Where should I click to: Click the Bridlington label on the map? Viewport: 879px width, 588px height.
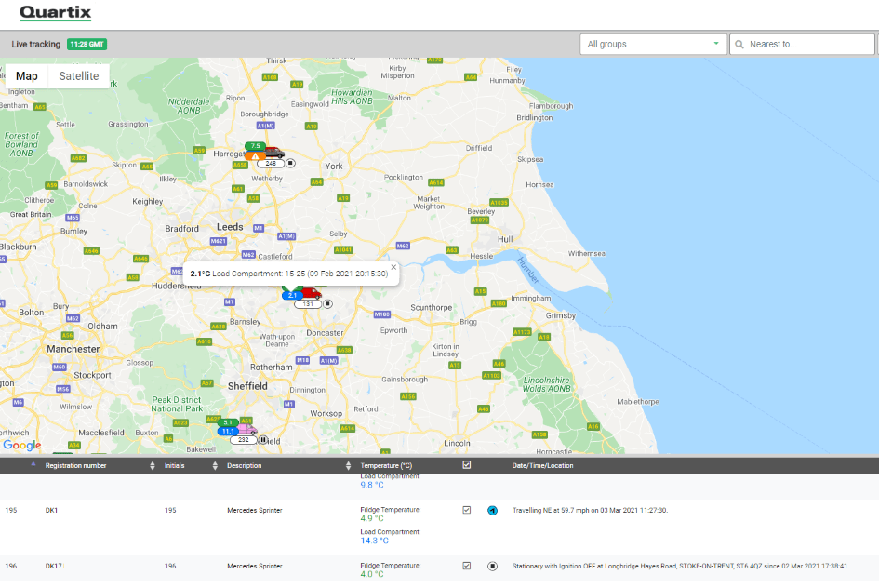(534, 118)
